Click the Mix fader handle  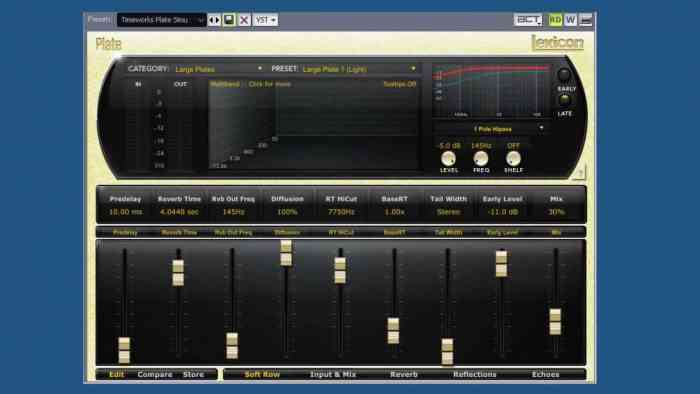click(555, 322)
